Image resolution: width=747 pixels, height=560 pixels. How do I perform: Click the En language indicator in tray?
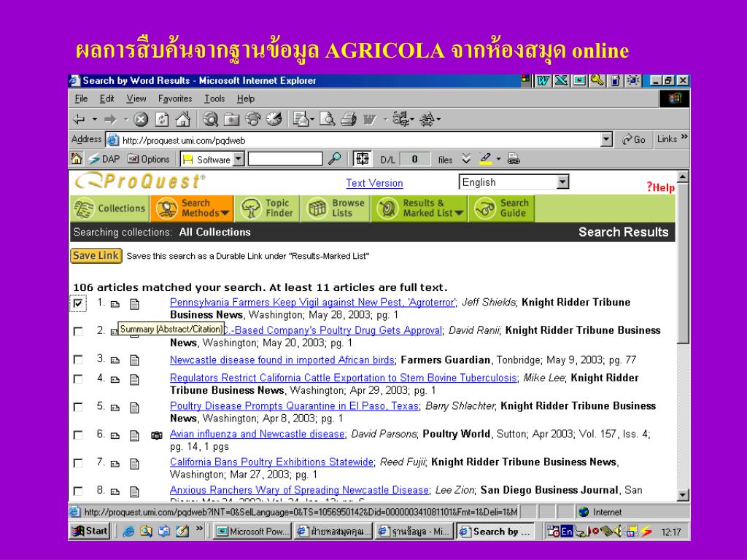pyautogui.click(x=566, y=532)
